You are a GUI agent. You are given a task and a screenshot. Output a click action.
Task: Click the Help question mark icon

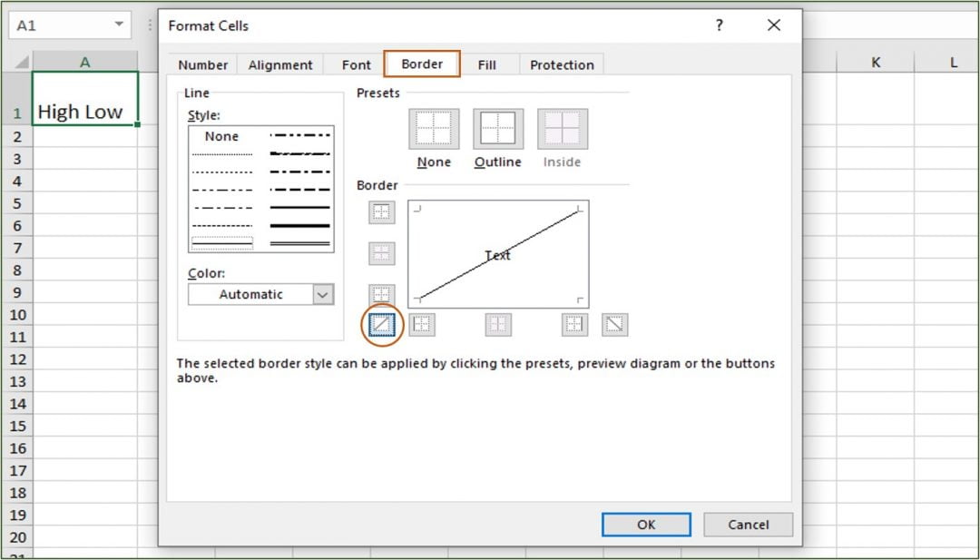719,25
